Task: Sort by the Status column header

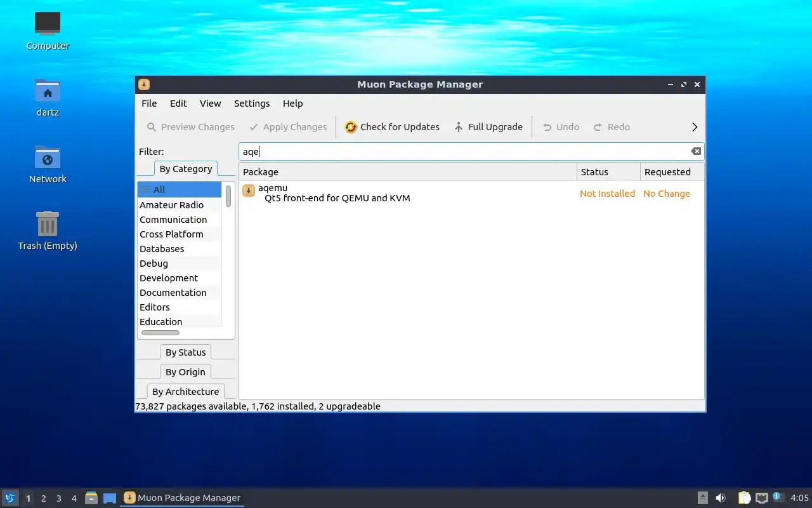Action: pyautogui.click(x=608, y=172)
